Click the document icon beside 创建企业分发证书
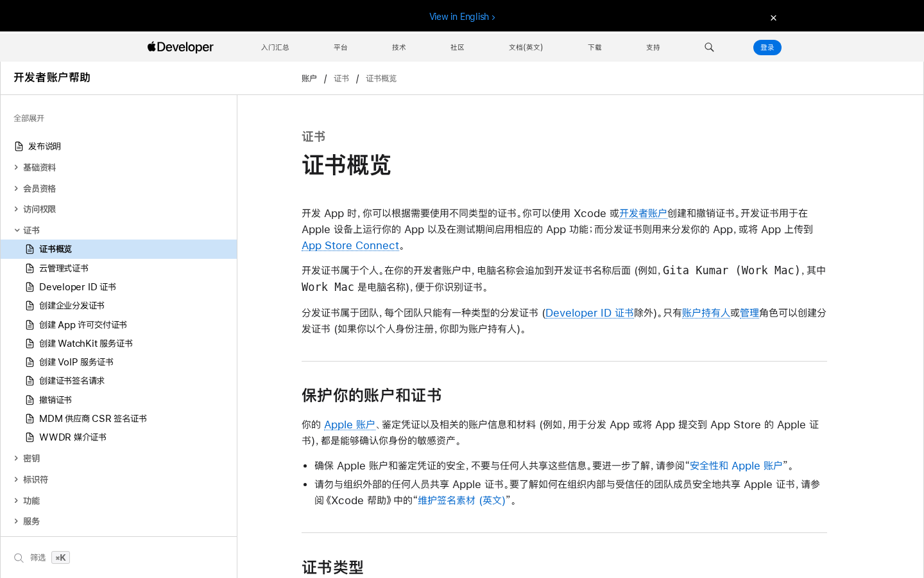 (x=30, y=306)
